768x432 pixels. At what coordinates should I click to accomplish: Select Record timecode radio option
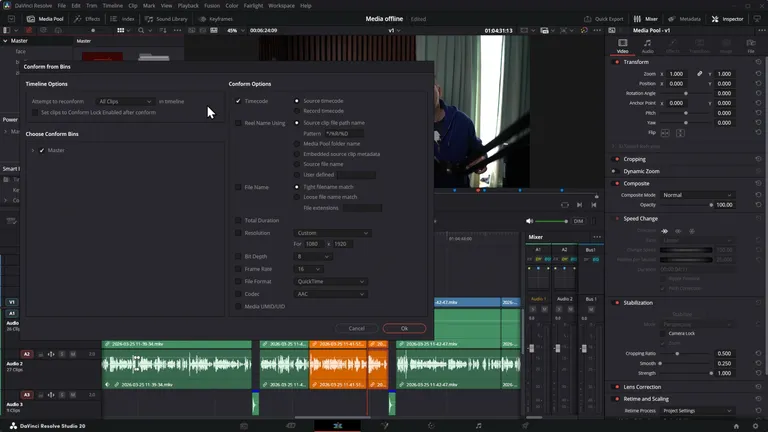(x=296, y=111)
